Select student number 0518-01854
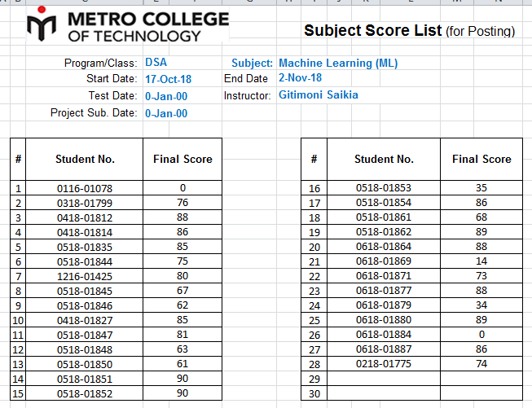Viewport: 532px width, 408px height. (x=384, y=203)
